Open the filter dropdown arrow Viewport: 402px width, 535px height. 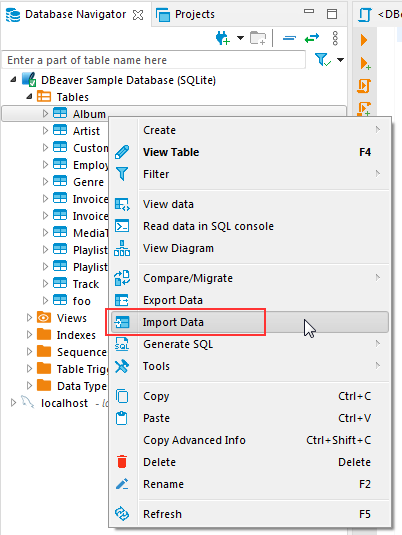coord(340,60)
